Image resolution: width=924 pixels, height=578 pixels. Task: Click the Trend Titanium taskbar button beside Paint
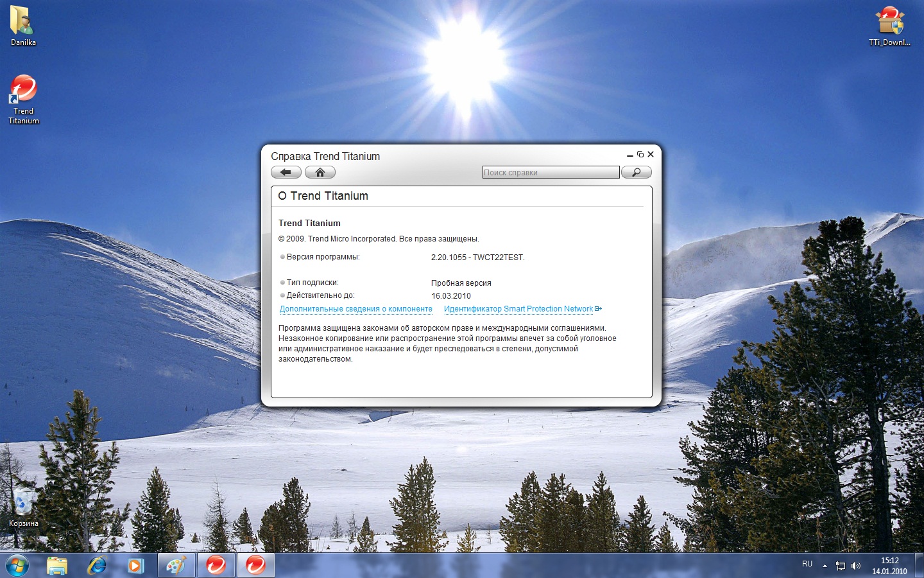point(216,566)
